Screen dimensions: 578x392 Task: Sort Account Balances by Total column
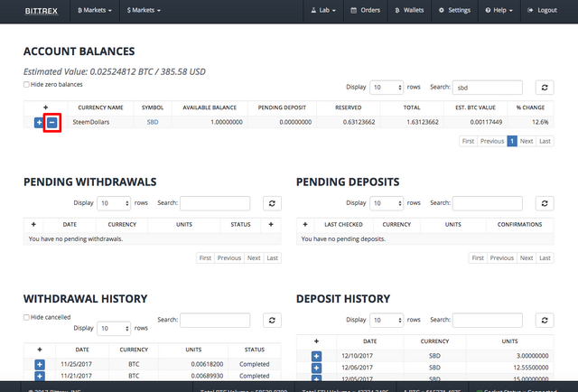pyautogui.click(x=412, y=107)
